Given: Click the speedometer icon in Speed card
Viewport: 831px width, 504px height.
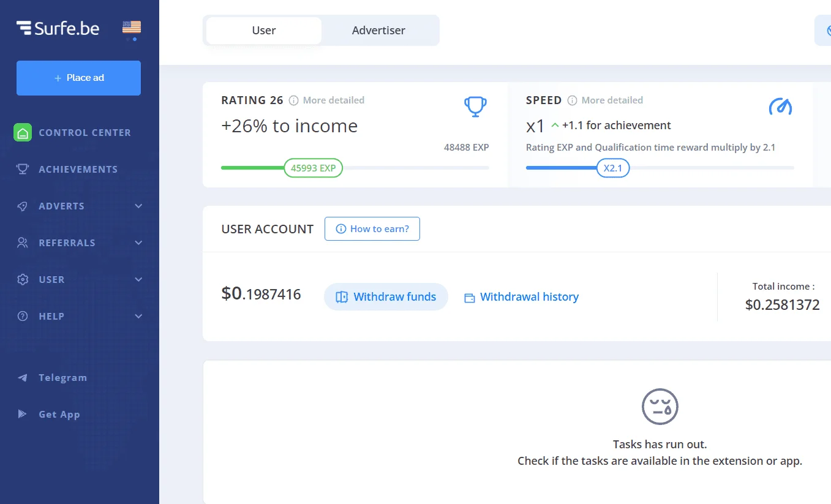Looking at the screenshot, I should 780,107.
